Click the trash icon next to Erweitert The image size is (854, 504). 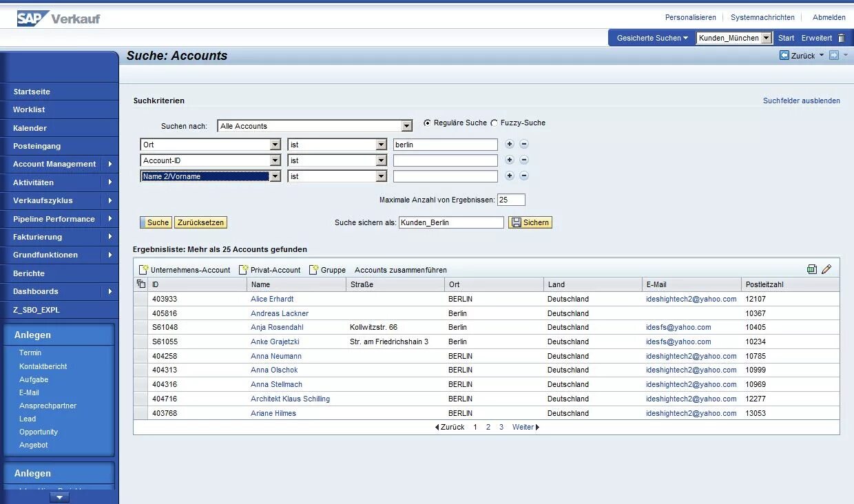click(x=841, y=38)
